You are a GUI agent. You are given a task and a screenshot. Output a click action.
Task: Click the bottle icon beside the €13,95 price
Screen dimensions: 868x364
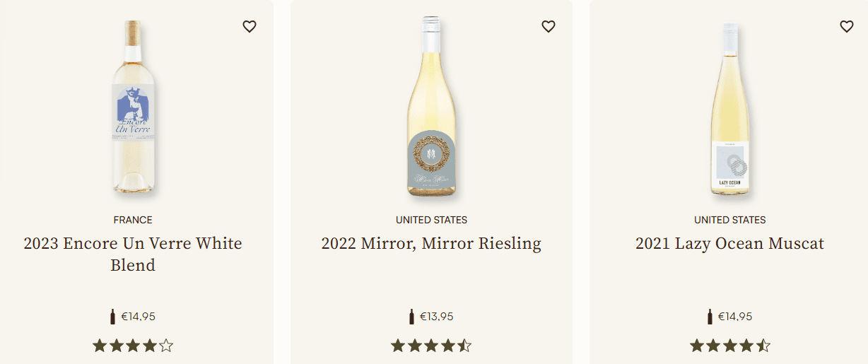point(411,317)
